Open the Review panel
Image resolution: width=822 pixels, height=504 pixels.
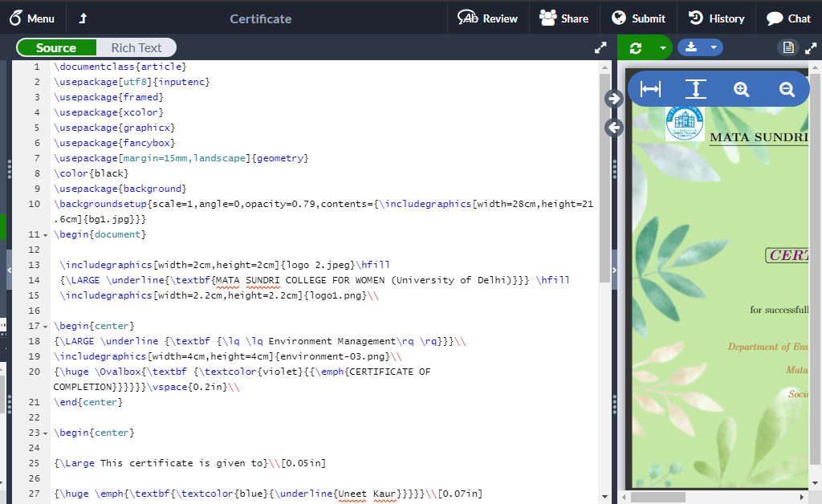[487, 18]
